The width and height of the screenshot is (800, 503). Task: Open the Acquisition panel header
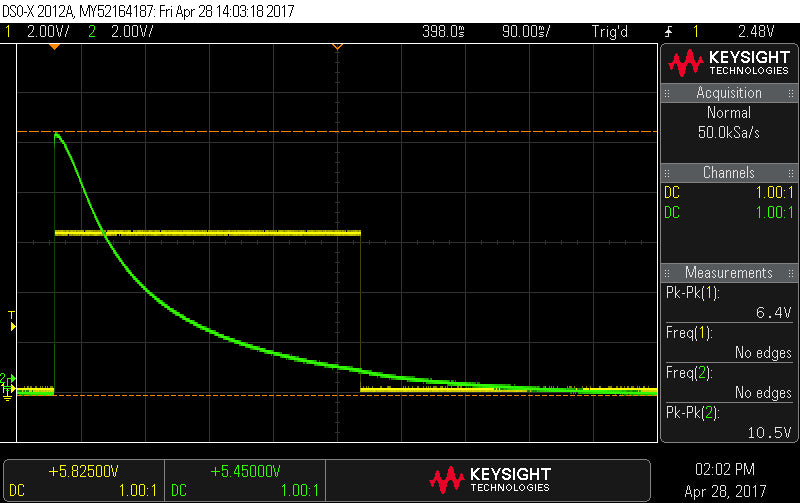click(729, 93)
